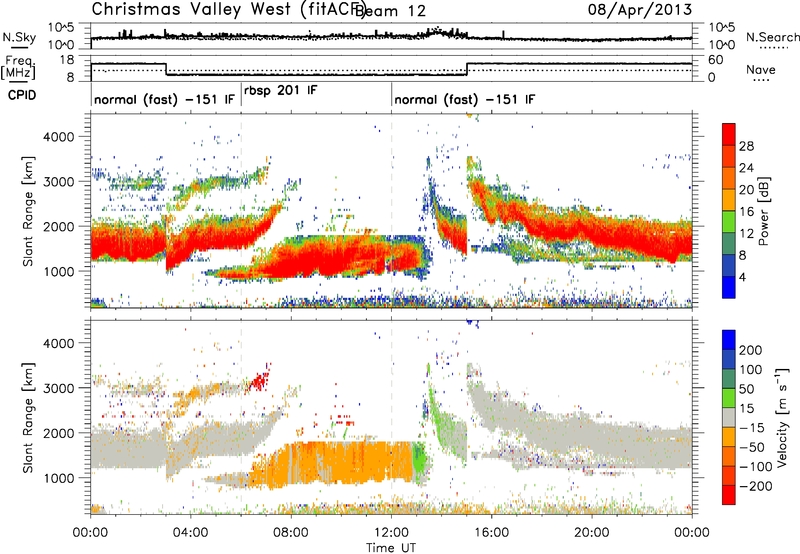Click the '3000' tick in velocity panel
This screenshot has width=800, height=554.
(x=59, y=388)
